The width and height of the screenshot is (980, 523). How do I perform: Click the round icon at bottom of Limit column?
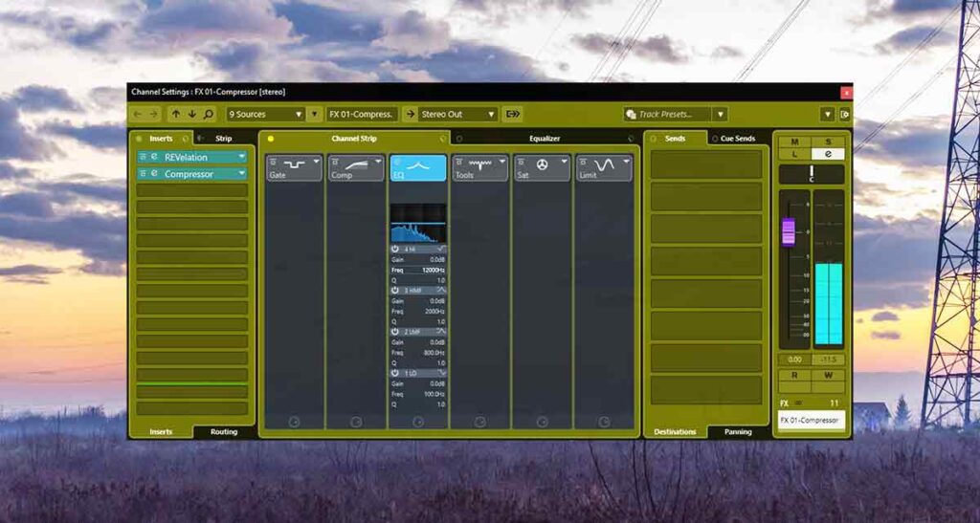pyautogui.click(x=604, y=422)
